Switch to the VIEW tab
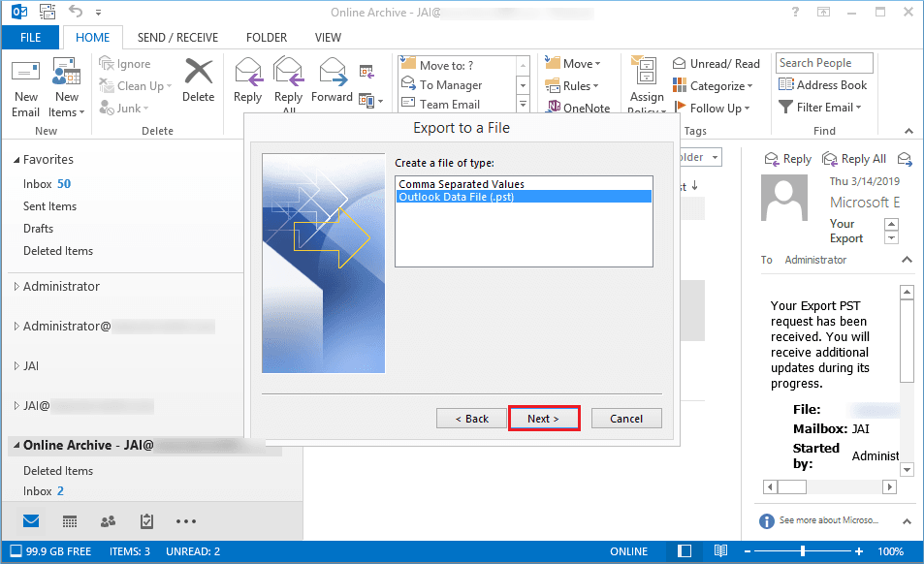This screenshot has width=924, height=564. pyautogui.click(x=328, y=38)
